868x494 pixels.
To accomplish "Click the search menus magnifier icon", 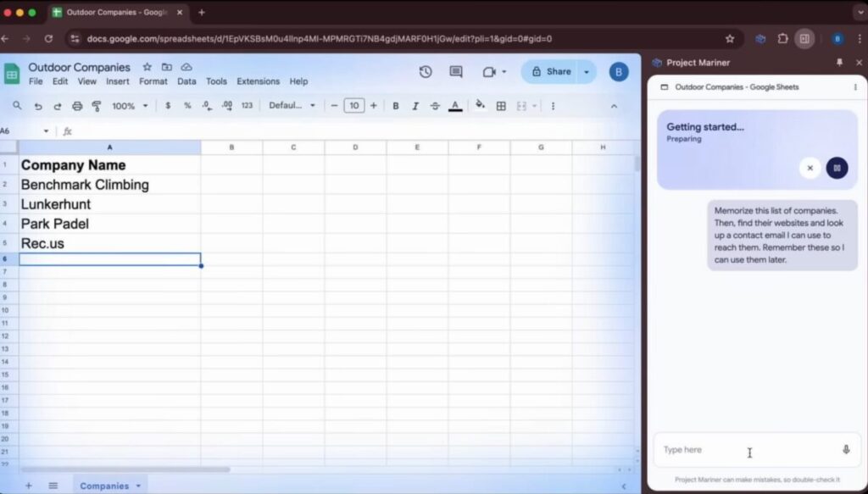I will coord(17,106).
